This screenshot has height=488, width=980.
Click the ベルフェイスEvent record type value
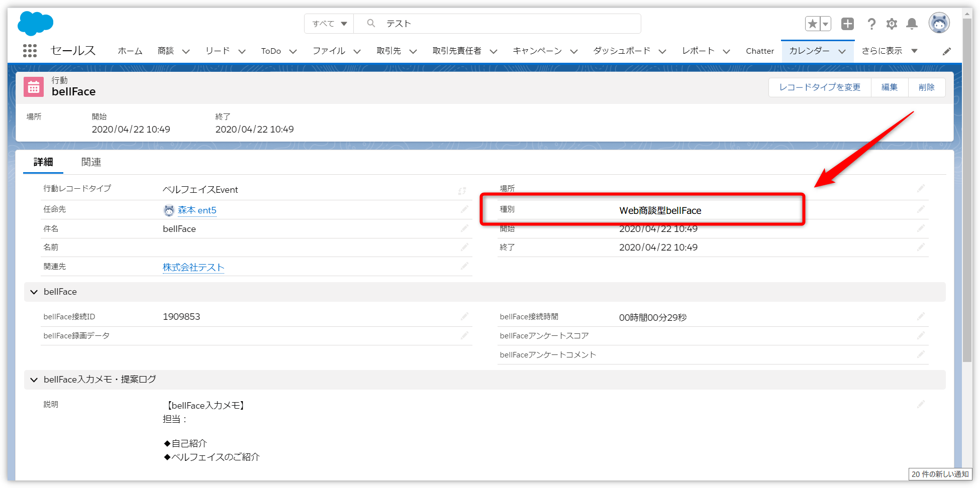pos(201,190)
